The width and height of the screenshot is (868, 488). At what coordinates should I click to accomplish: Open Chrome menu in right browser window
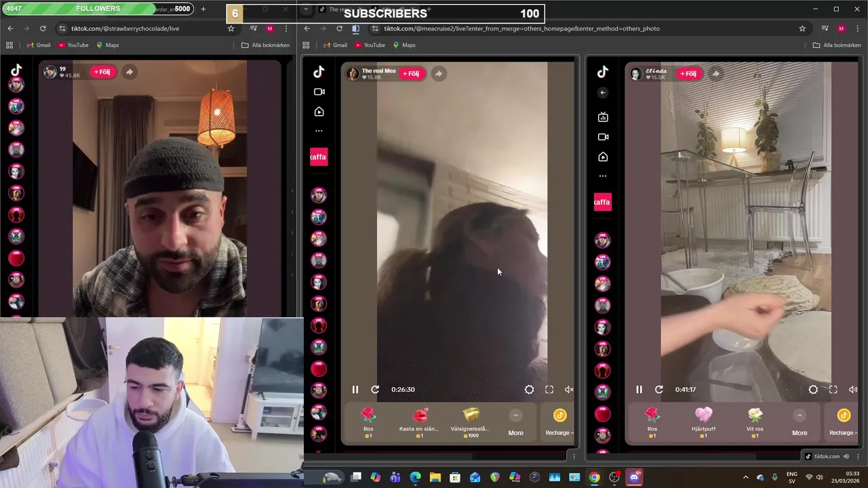(x=857, y=28)
